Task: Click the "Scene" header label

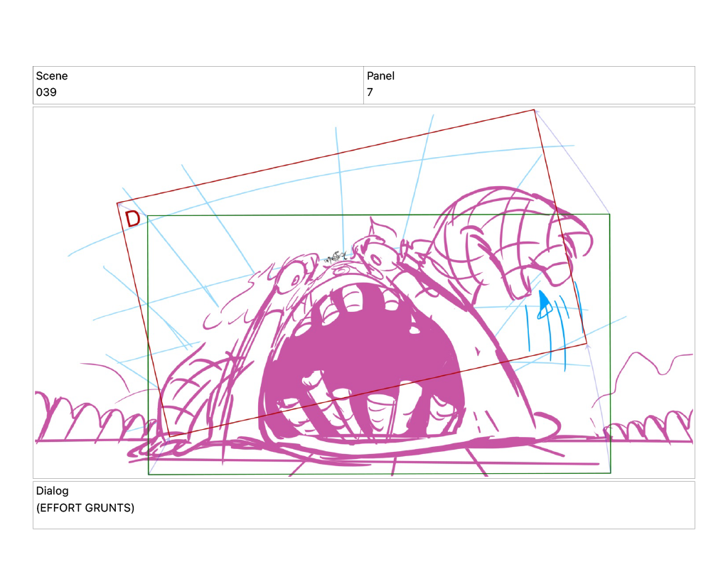Action: (52, 76)
